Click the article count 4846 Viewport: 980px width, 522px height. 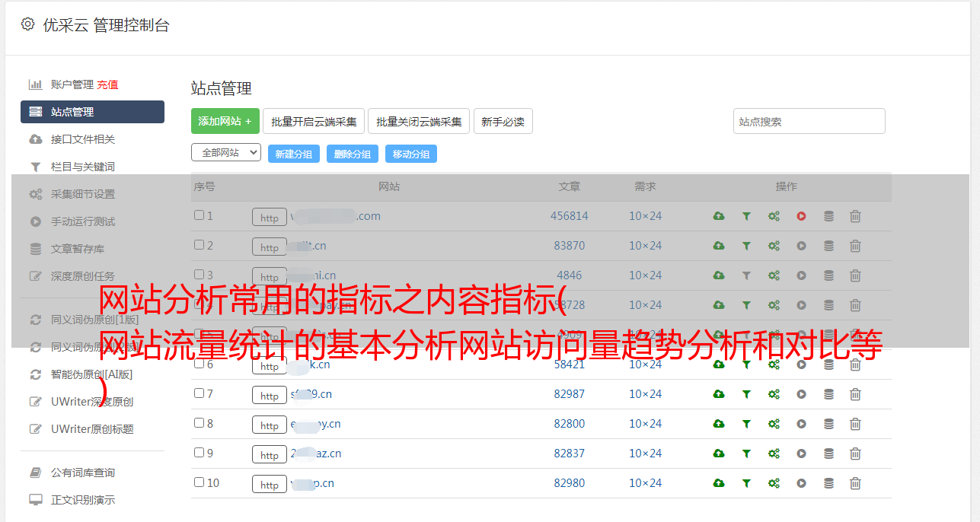tap(570, 275)
